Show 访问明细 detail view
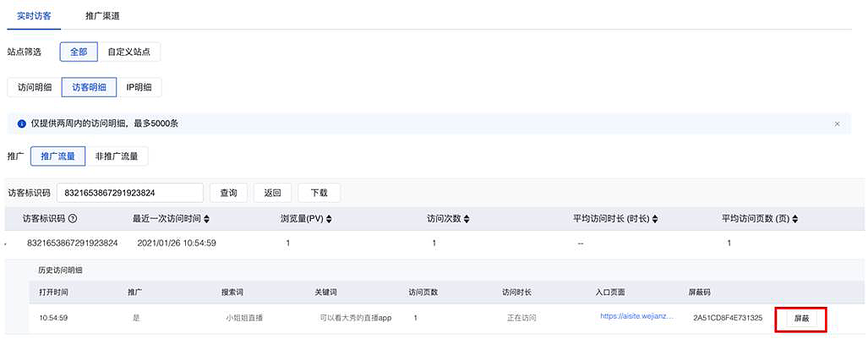 pos(35,87)
